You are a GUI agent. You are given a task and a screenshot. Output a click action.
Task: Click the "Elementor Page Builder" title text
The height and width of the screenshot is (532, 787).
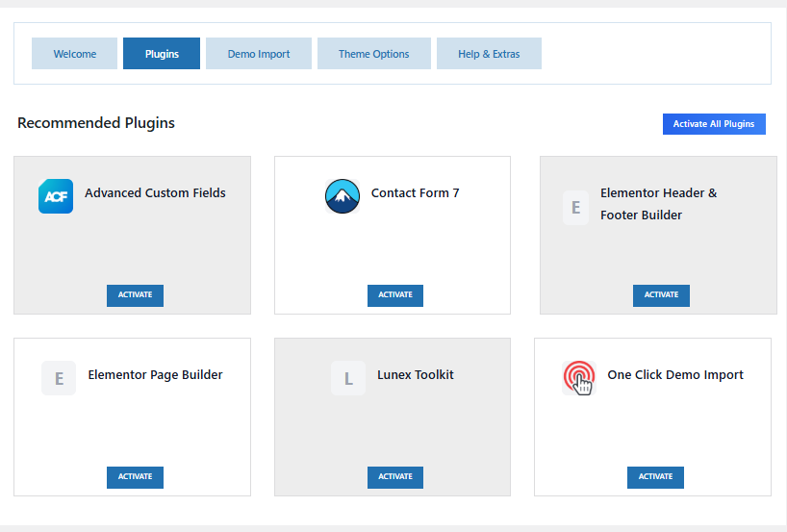(155, 375)
